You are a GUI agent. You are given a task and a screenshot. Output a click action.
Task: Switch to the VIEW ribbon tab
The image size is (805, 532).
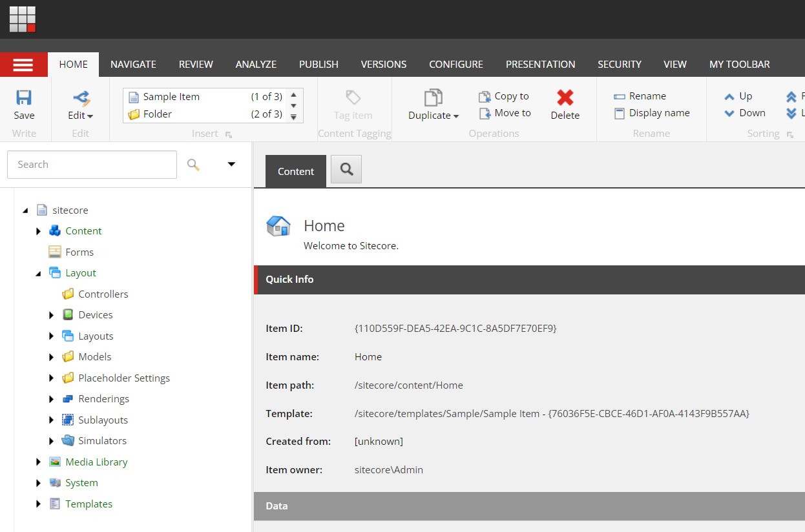pos(675,65)
